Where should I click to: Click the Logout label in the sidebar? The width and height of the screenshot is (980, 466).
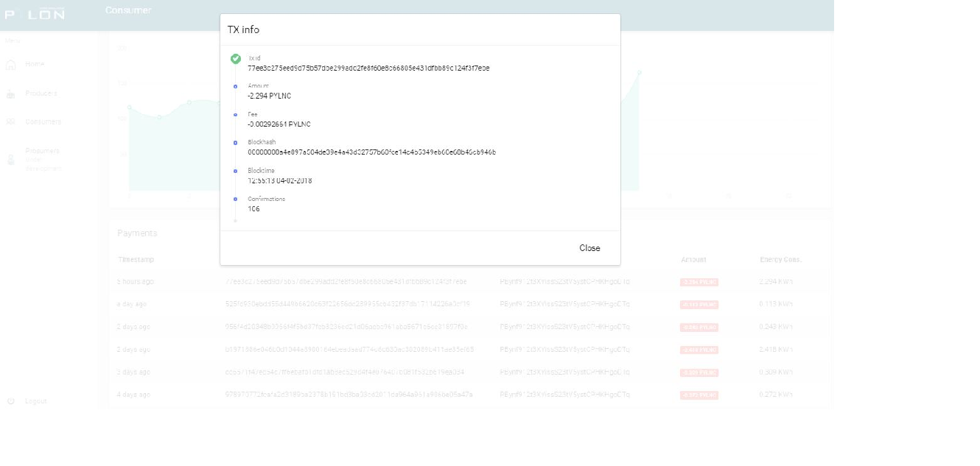tap(36, 401)
